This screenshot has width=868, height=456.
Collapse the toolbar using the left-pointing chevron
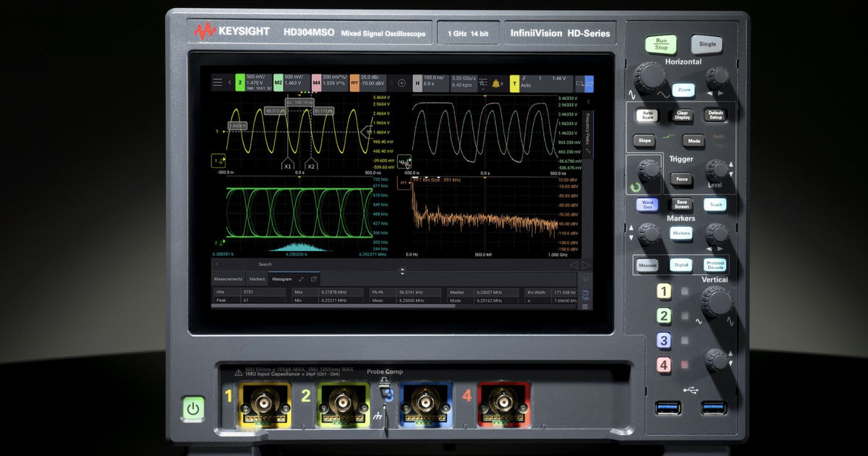(230, 83)
